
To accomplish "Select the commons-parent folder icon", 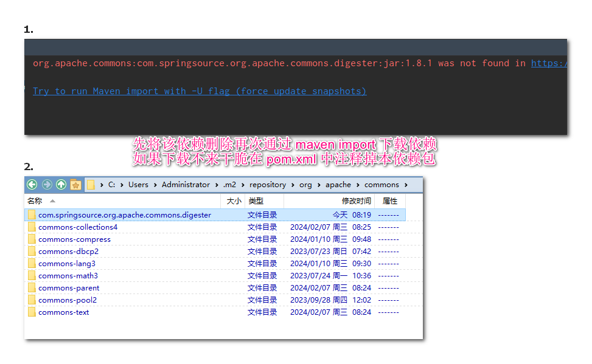I will (32, 288).
